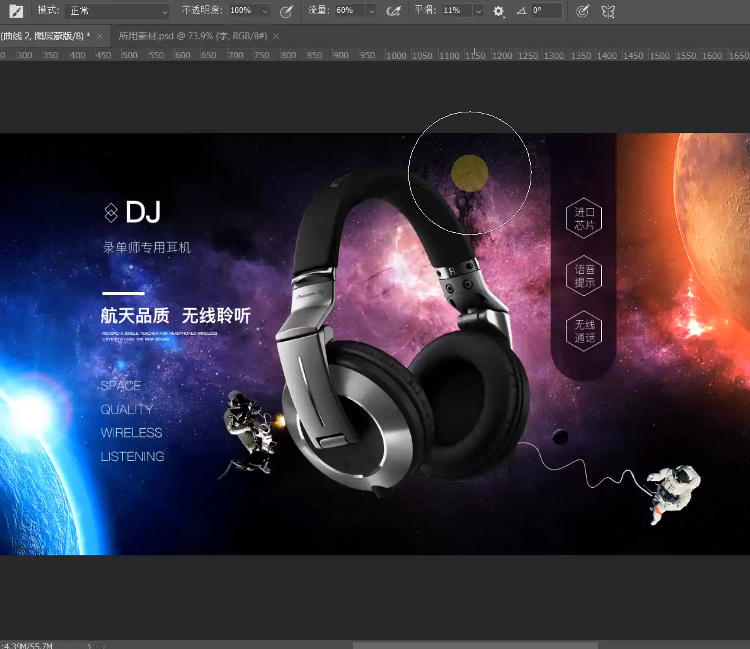Screen dimensions: 750x649
Task: Click the horizontal scrollbar thumb
Action: pyautogui.click(x=475, y=646)
